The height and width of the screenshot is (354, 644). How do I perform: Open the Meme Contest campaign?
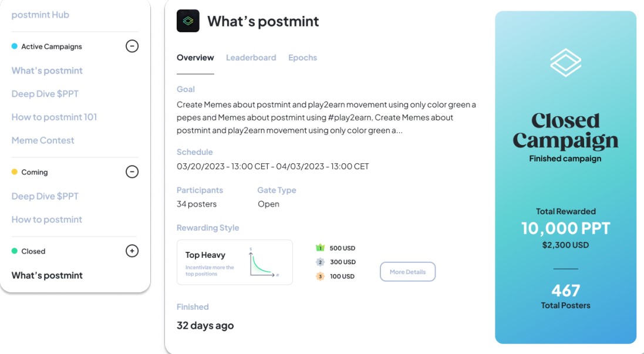tap(43, 140)
